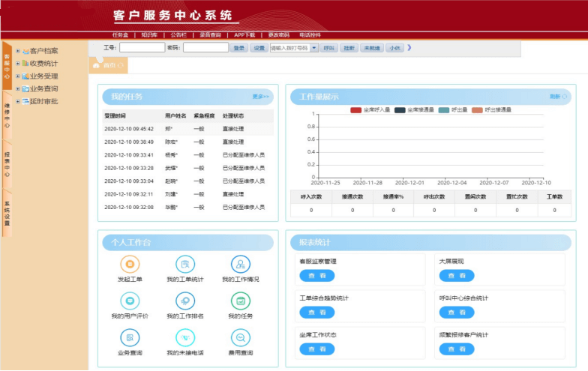The image size is (588, 371).
Task: Open the 任务盒 menu
Action: (120, 34)
